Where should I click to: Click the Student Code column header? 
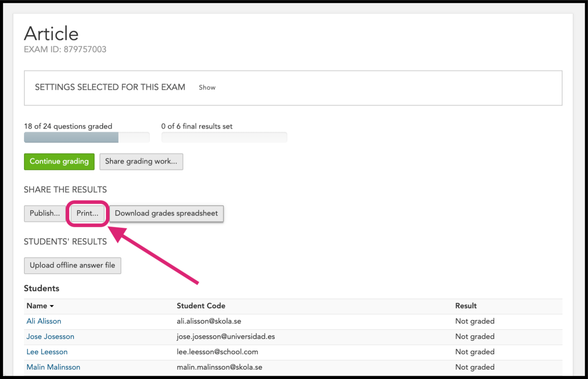coord(201,306)
